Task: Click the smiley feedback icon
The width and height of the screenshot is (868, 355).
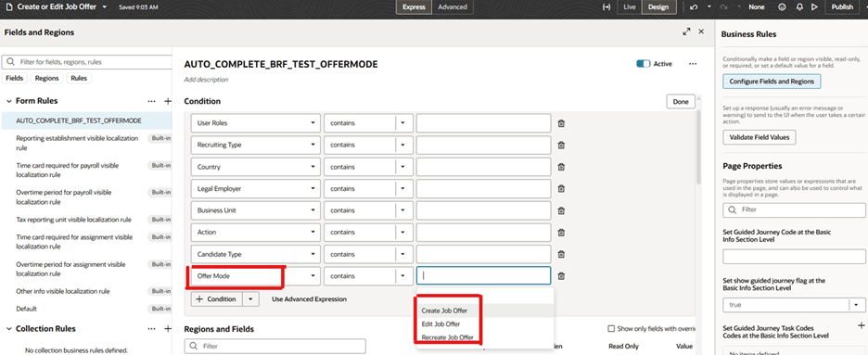Action: coord(782,7)
